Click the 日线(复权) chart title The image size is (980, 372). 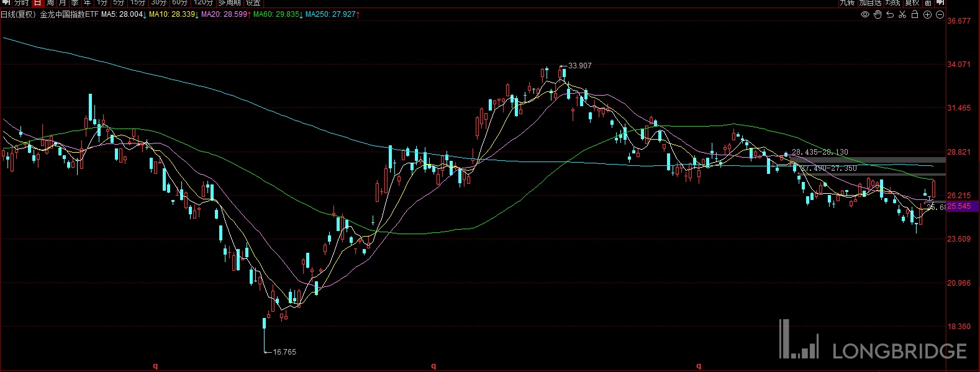pyautogui.click(x=17, y=14)
